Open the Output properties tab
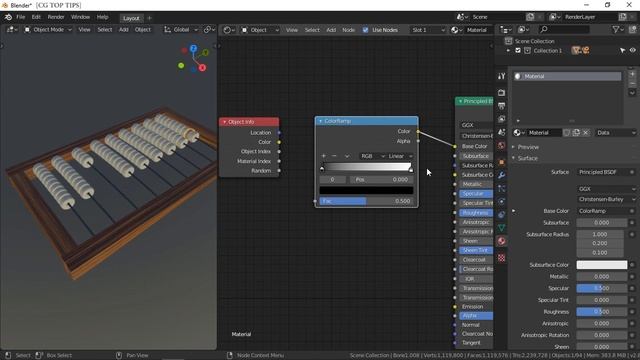Image resolution: width=640 pixels, height=360 pixels. click(x=502, y=106)
